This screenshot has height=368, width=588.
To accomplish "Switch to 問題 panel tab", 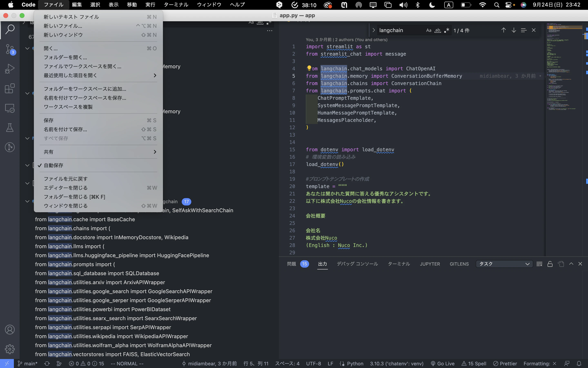I will [x=298, y=264].
